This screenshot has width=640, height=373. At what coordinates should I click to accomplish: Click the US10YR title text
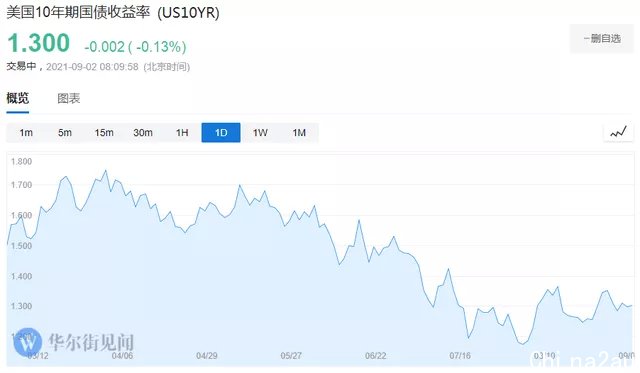tap(189, 13)
